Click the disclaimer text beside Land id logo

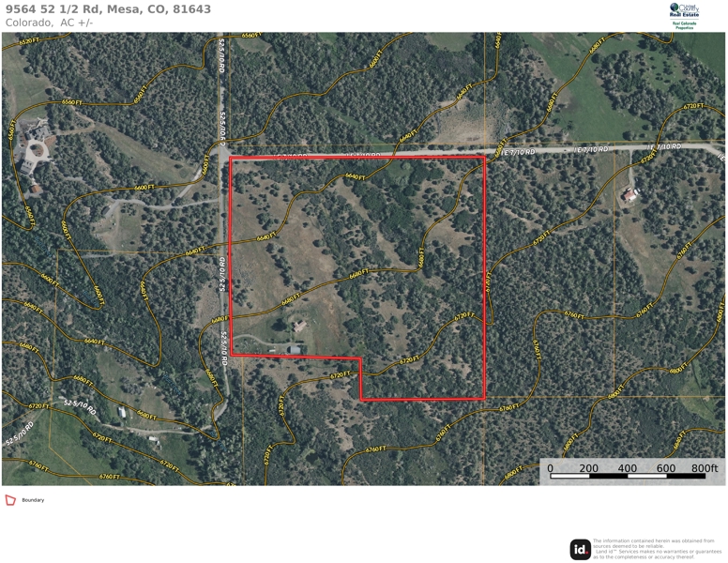[x=657, y=549]
